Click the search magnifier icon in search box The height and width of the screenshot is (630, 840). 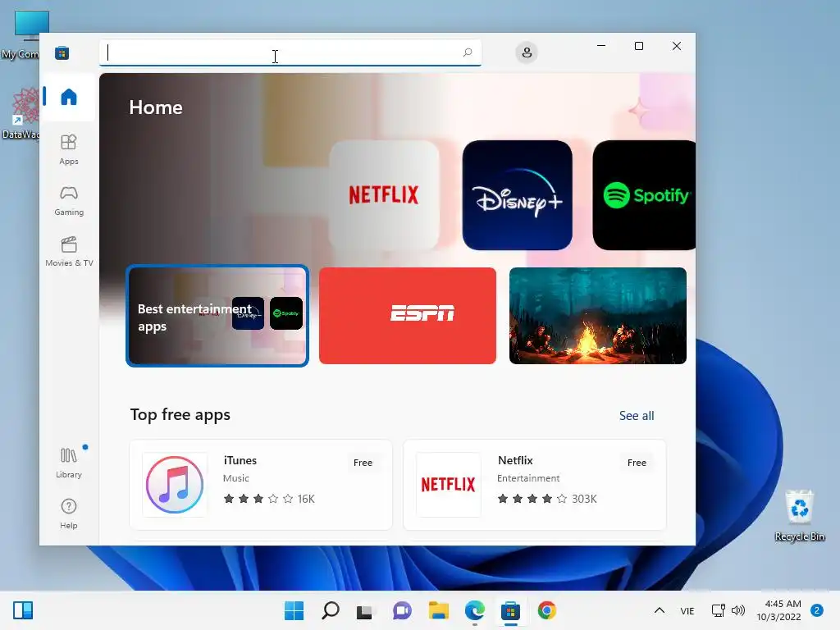coord(468,52)
